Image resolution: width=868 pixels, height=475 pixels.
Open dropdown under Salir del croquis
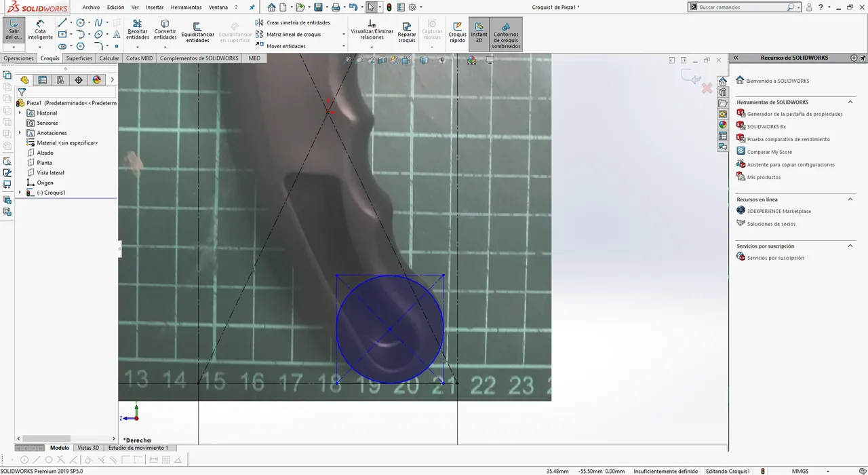coord(14,47)
